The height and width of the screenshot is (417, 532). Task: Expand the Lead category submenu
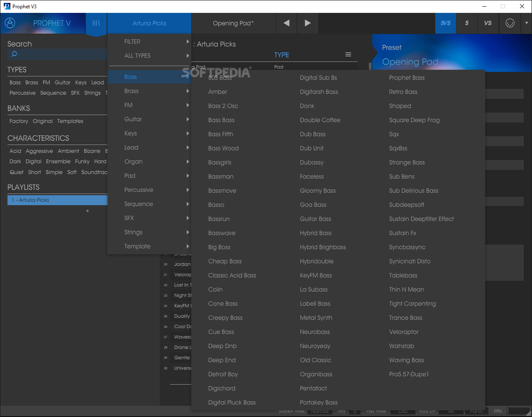[149, 147]
